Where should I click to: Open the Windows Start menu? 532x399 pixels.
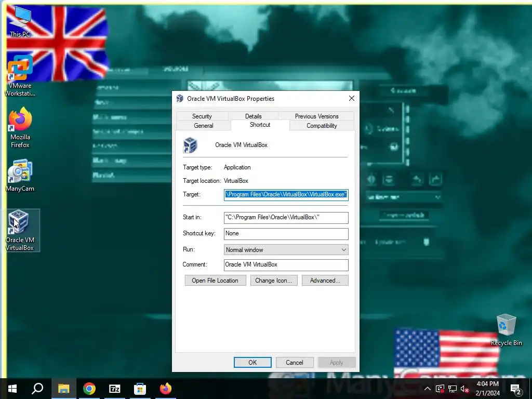[12, 389]
